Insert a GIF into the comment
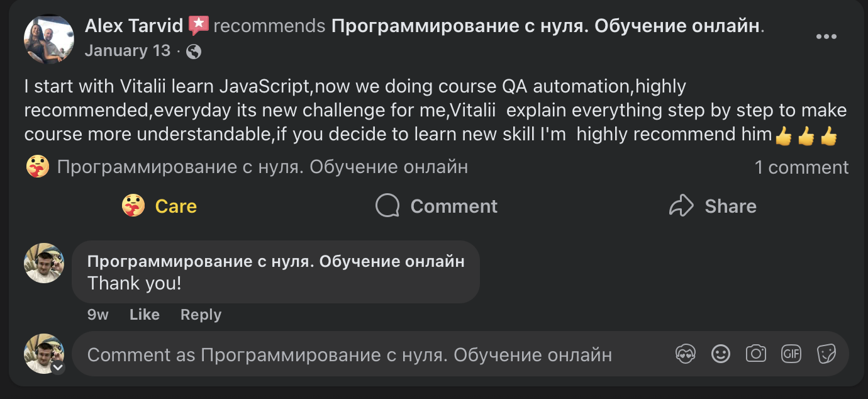The height and width of the screenshot is (399, 868). [791, 354]
